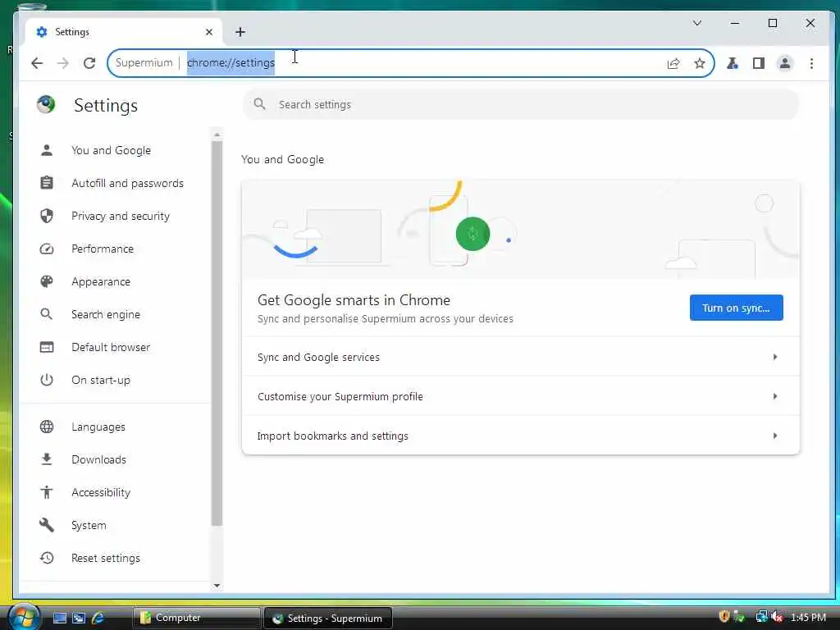
Task: Select Reset settings in sidebar
Action: [106, 558]
